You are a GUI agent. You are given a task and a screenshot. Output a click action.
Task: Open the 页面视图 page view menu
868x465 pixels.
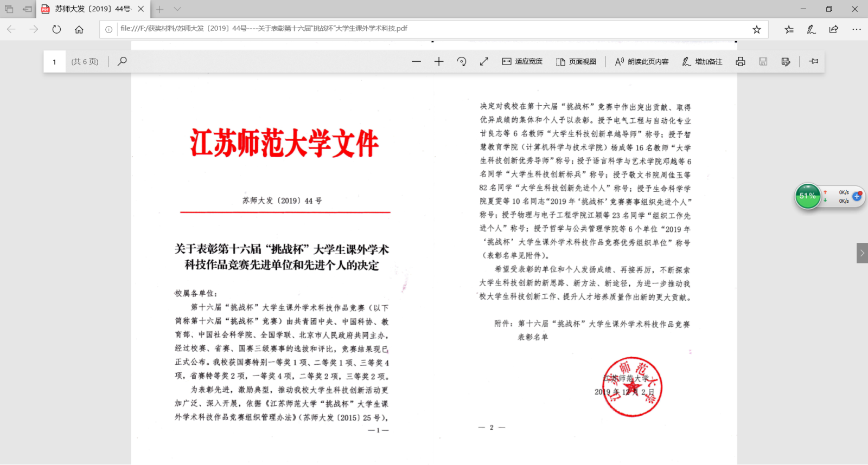[x=576, y=62]
